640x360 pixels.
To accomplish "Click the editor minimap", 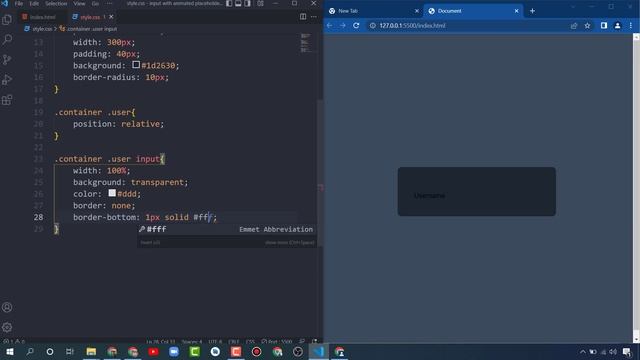I will coord(306,43).
